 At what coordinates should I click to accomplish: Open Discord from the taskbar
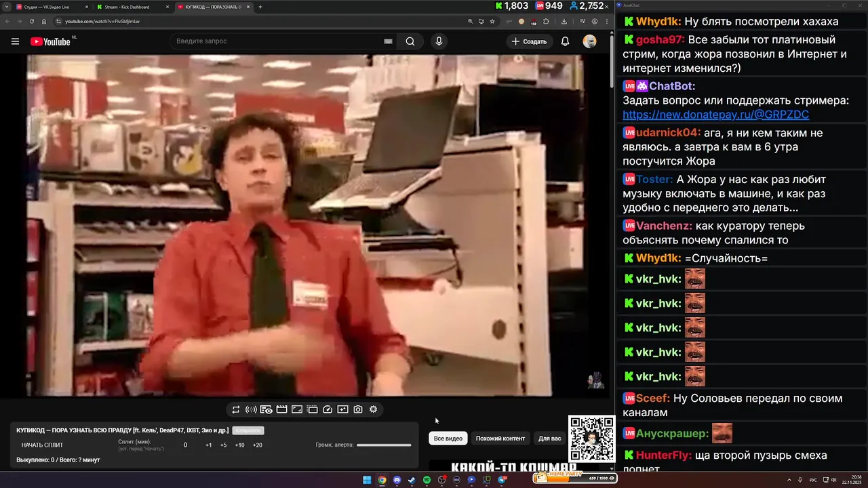(397, 480)
